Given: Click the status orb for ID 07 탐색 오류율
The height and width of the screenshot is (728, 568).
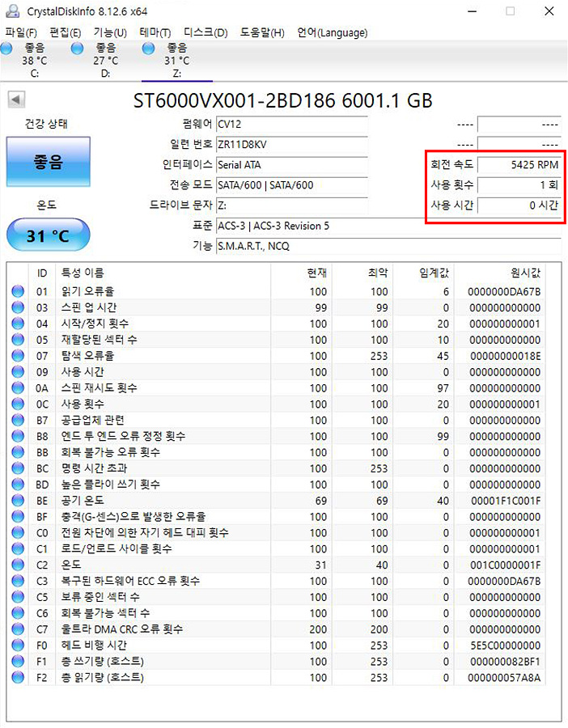Looking at the screenshot, I should click(18, 356).
